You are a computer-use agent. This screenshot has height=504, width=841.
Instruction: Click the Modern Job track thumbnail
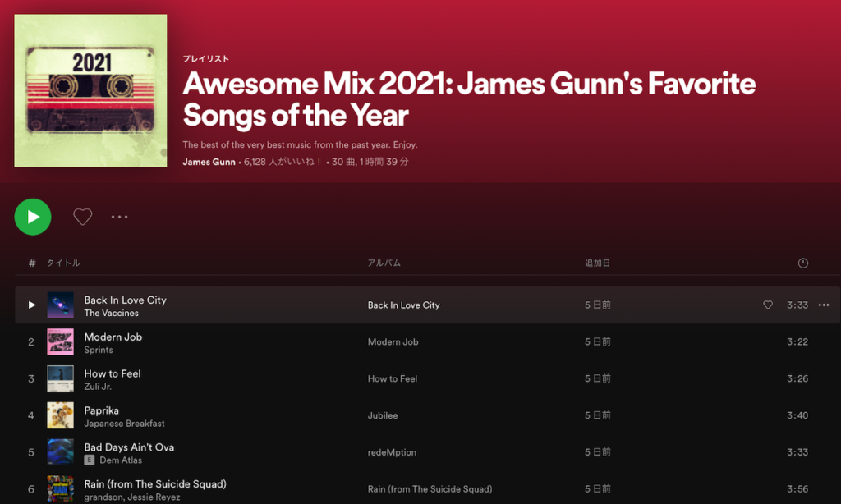tap(61, 341)
